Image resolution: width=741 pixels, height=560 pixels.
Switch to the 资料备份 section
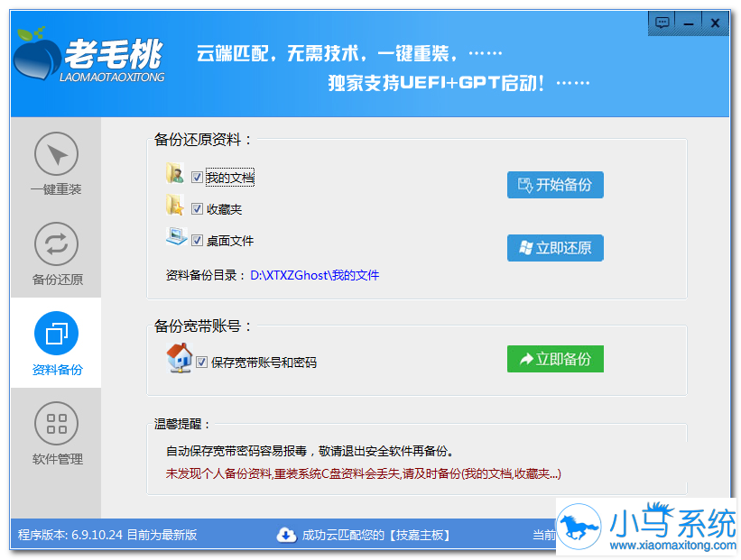click(x=56, y=343)
